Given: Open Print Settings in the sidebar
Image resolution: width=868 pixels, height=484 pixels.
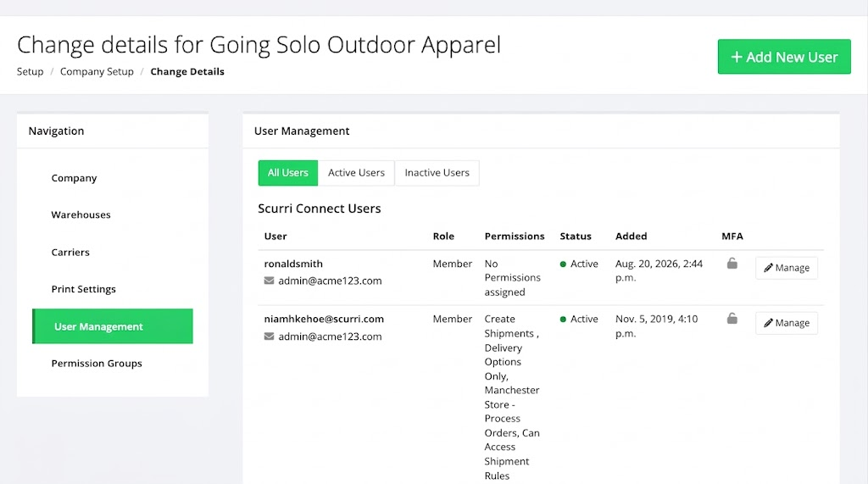Looking at the screenshot, I should [84, 289].
